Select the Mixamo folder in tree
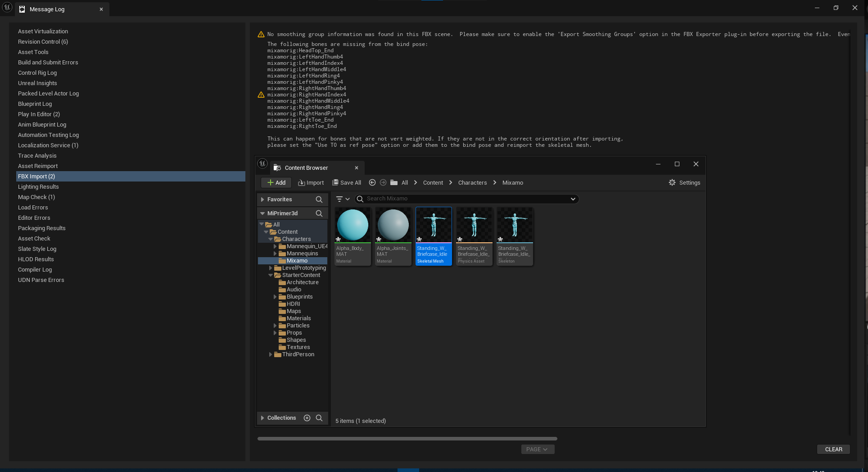This screenshot has width=868, height=472. point(293,261)
